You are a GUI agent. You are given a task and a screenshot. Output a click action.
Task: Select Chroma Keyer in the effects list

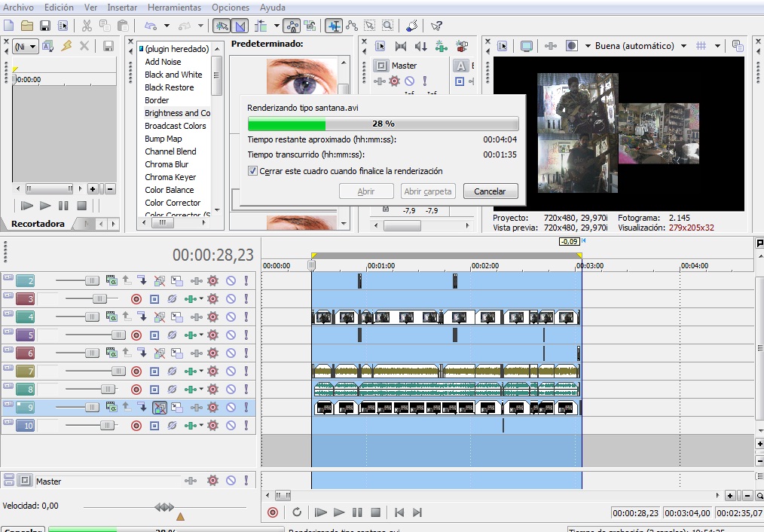[170, 177]
